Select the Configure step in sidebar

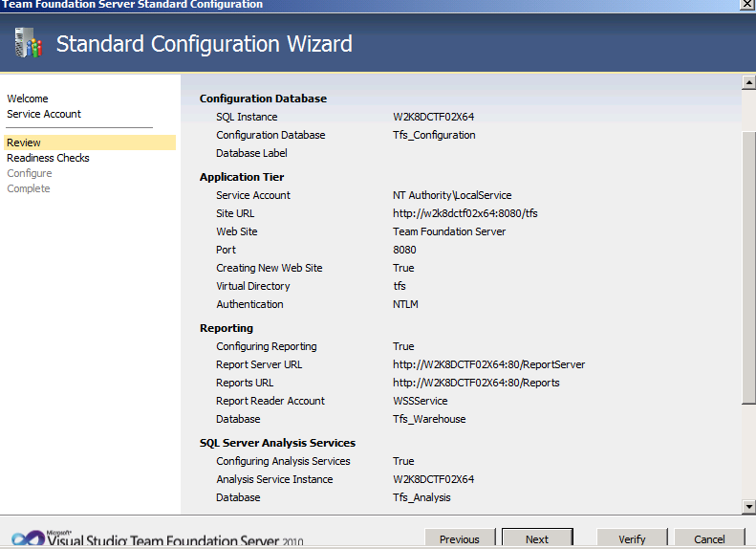(x=30, y=173)
